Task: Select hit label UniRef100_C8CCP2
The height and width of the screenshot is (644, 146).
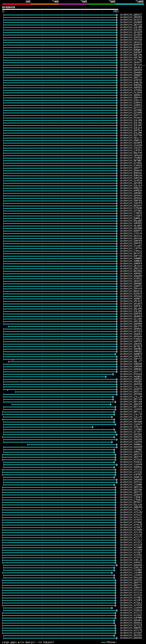Action: point(131,148)
